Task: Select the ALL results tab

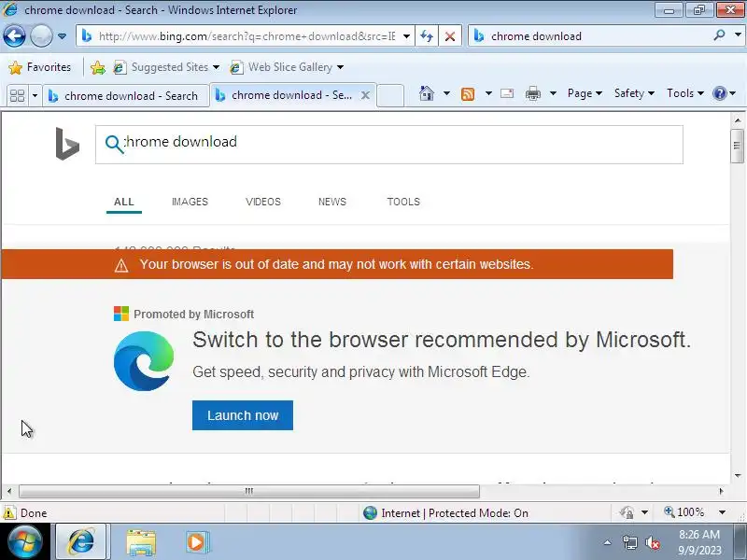Action: pos(124,202)
